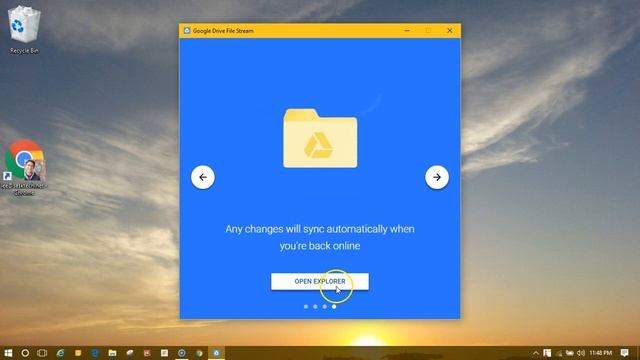Select the third page indicator dot
Screen dimensions: 640x360
[x=324, y=307]
